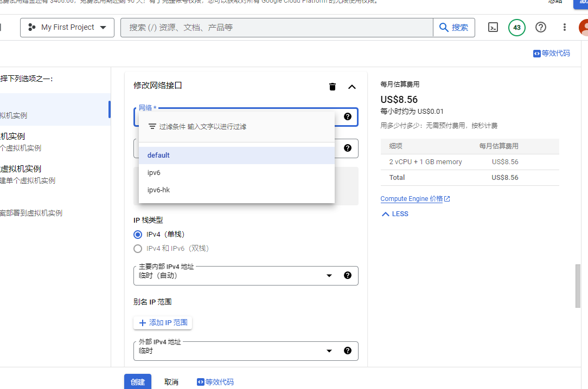This screenshot has width=588, height=389.
Task: Open the help question mark menu
Action: (x=540, y=28)
